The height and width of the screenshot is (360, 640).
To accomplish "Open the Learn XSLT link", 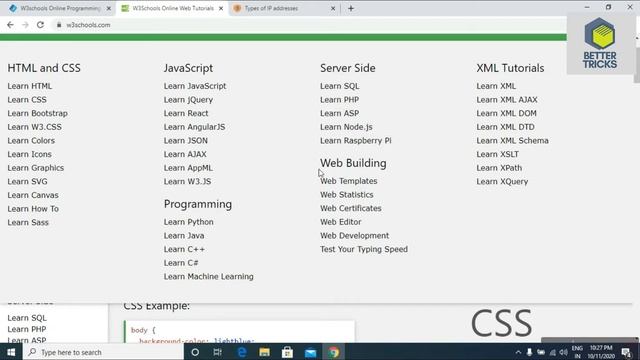I will (498, 154).
